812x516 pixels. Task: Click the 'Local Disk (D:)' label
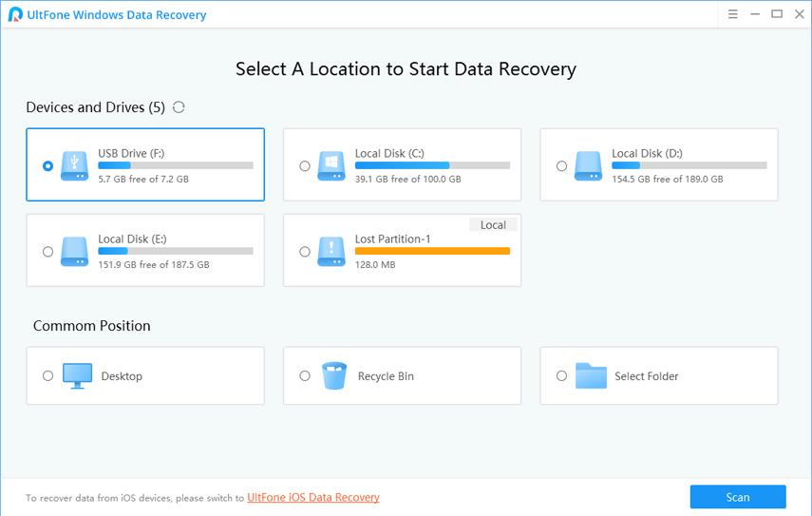click(x=647, y=153)
